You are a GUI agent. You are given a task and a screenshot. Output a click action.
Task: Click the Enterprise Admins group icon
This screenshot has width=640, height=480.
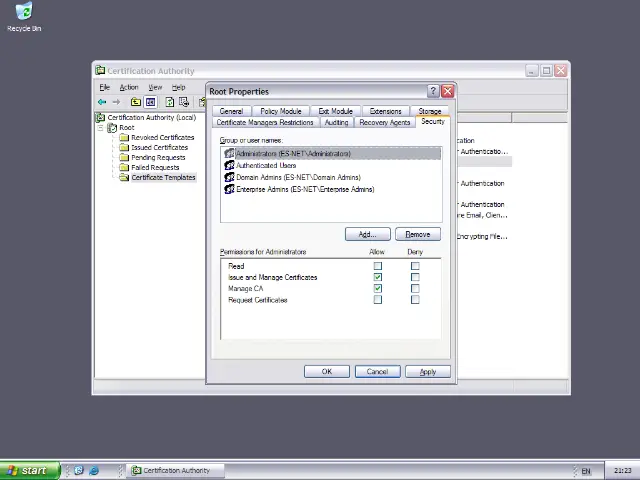[x=229, y=189]
